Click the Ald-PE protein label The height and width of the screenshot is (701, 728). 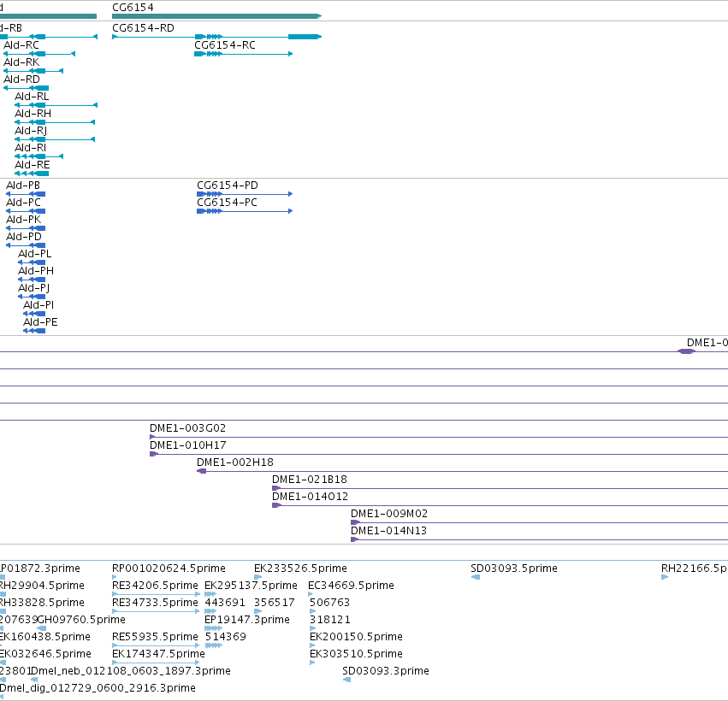click(x=40, y=322)
